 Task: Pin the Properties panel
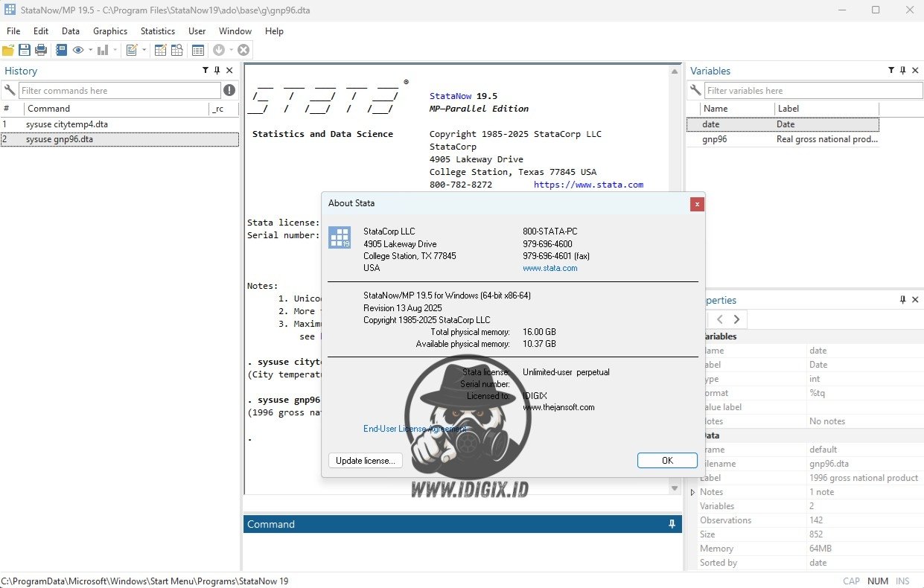[903, 300]
